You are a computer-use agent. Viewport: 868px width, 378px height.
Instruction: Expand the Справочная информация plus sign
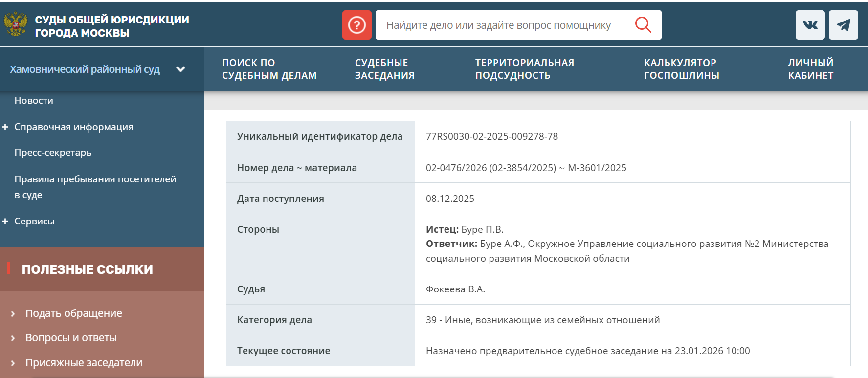tap(5, 127)
